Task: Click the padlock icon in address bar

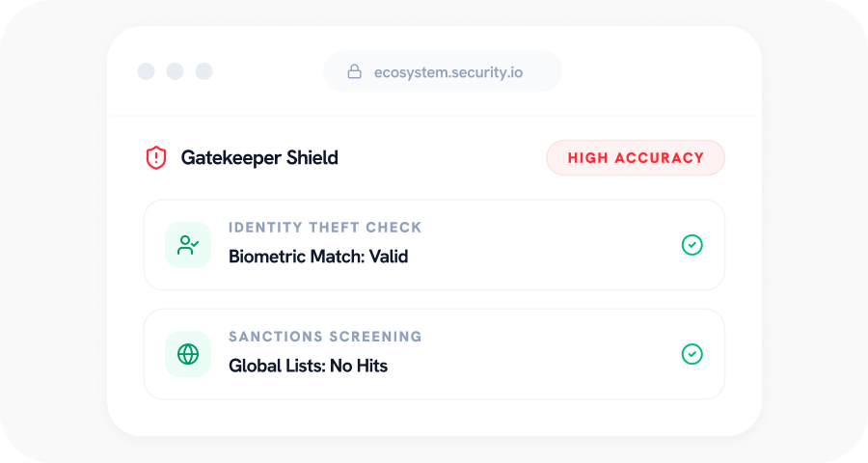Action: (x=354, y=71)
